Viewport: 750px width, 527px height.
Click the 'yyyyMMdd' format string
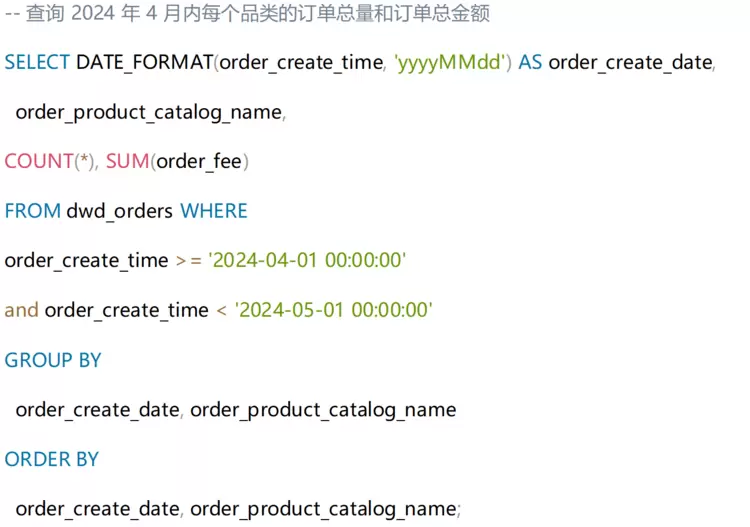(x=454, y=62)
